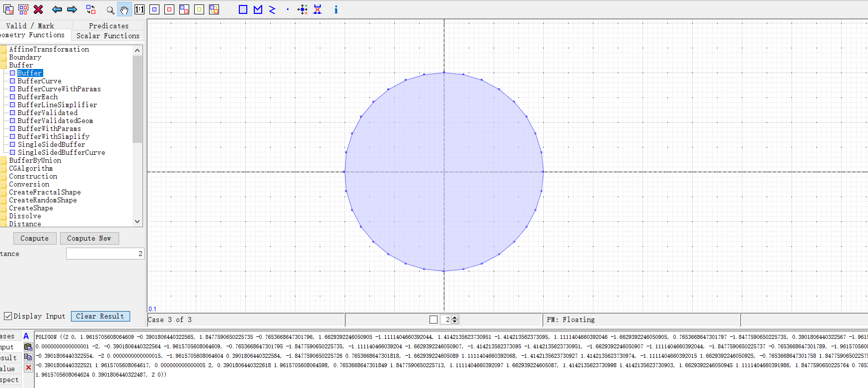
Task: Open the Predicates tab
Action: pyautogui.click(x=109, y=25)
